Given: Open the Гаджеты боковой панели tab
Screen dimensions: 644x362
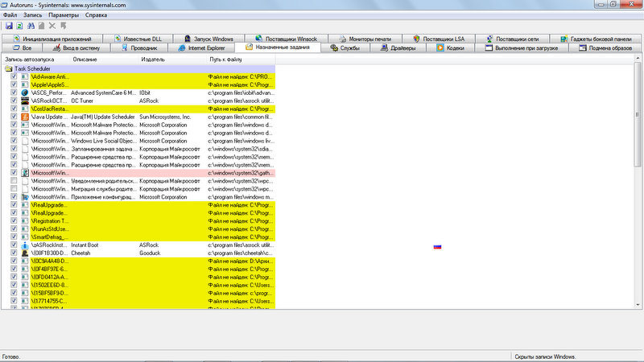Looking at the screenshot, I should click(596, 39).
